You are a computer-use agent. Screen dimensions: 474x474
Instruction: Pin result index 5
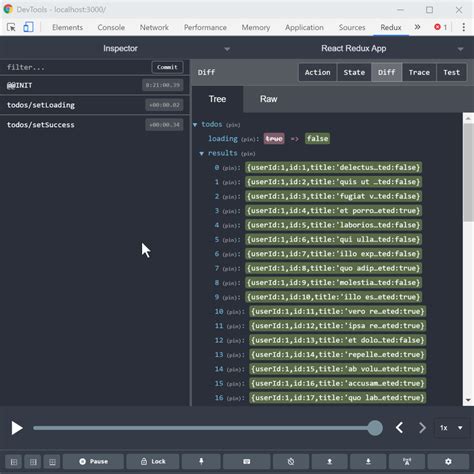[x=230, y=240]
